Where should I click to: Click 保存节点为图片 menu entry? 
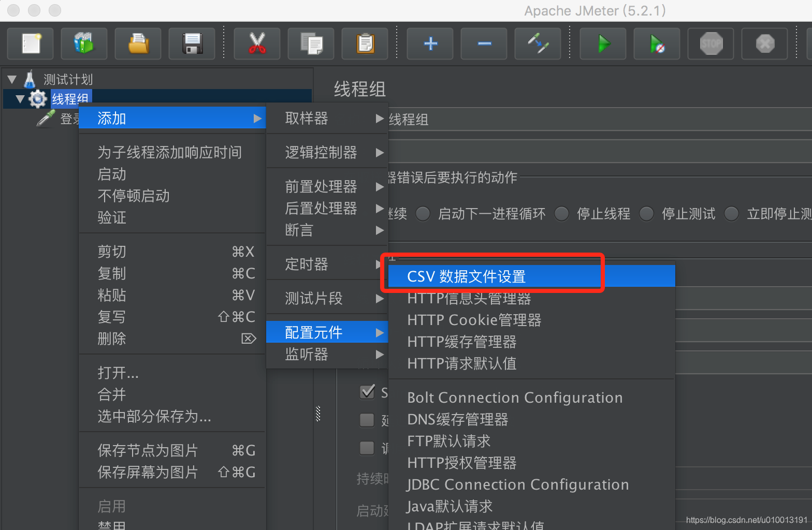172,450
